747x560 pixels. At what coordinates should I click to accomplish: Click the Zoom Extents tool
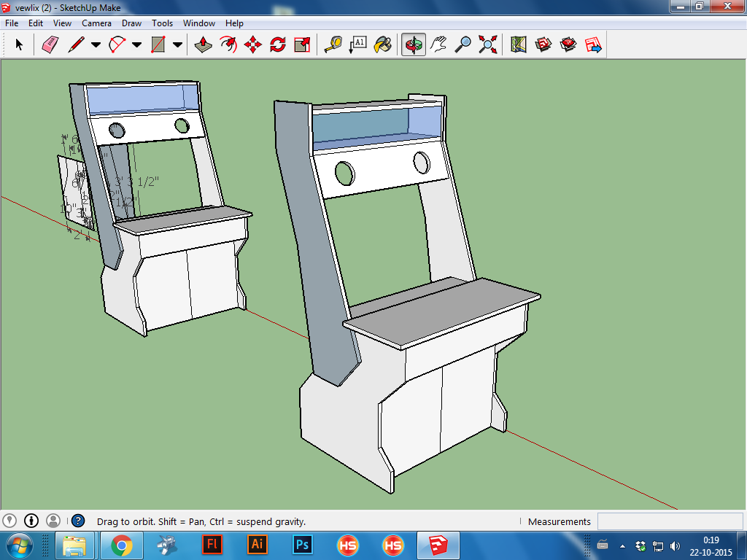[x=487, y=45]
